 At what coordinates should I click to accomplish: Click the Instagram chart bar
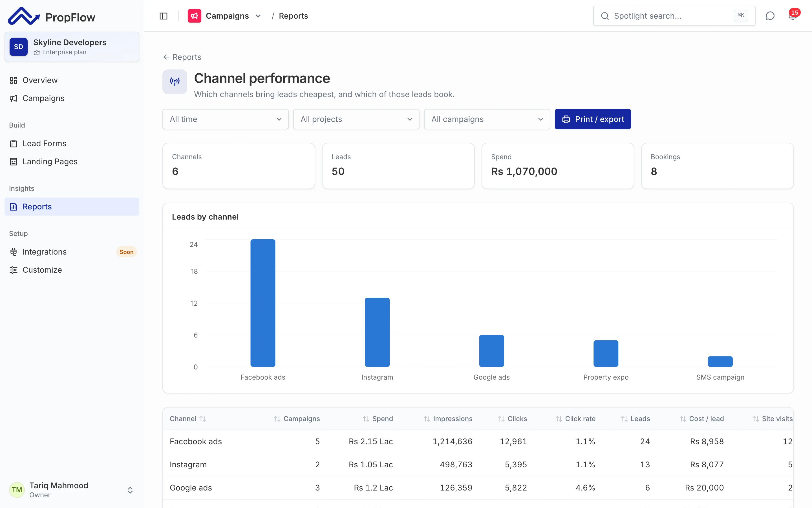[377, 332]
